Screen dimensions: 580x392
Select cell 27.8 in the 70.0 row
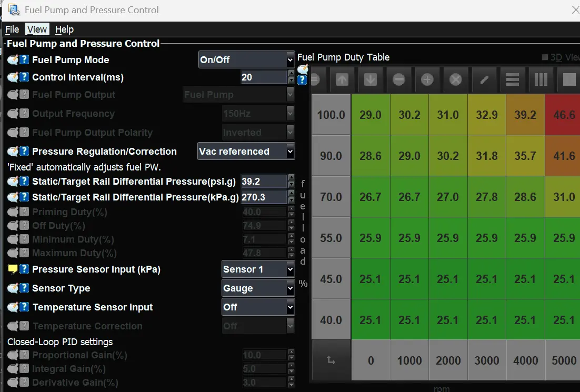(x=487, y=197)
